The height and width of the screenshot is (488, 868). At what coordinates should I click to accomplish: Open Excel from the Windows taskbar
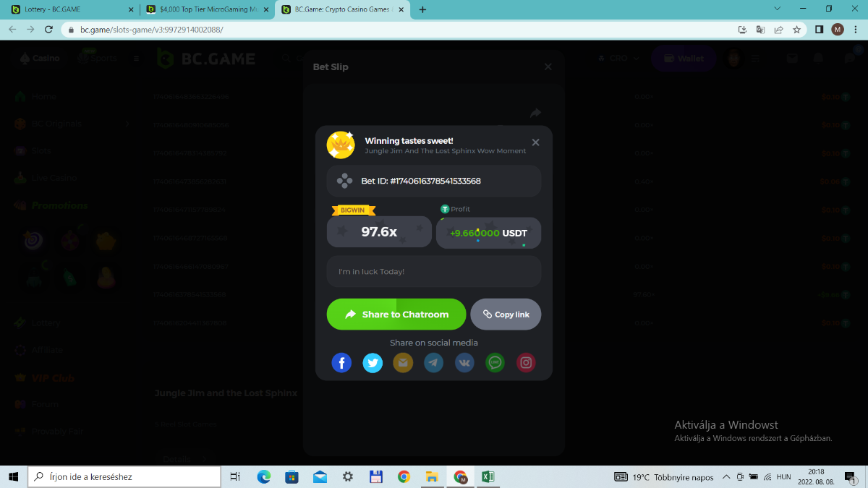[x=488, y=476]
